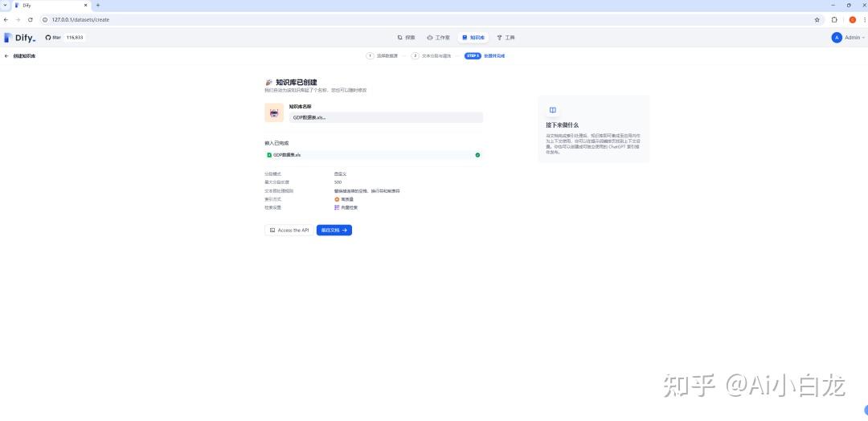Open the GitHub Star badge
Viewport: 868px width, 421px height.
[64, 37]
